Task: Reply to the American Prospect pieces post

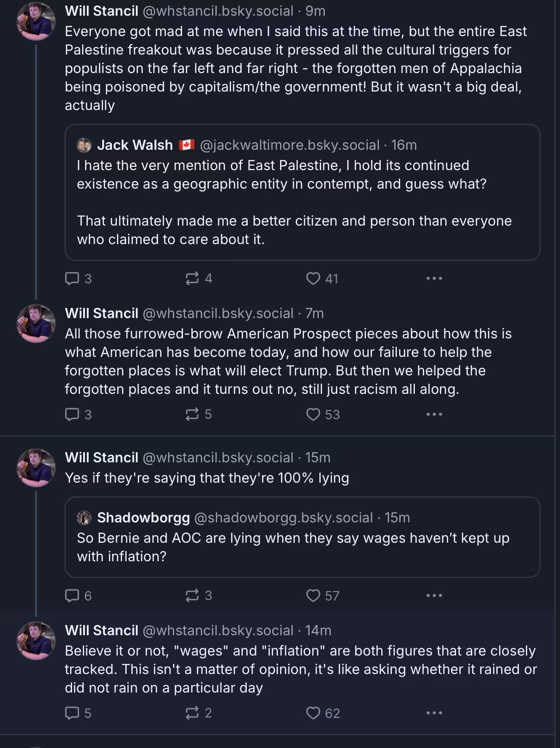Action: click(x=73, y=414)
